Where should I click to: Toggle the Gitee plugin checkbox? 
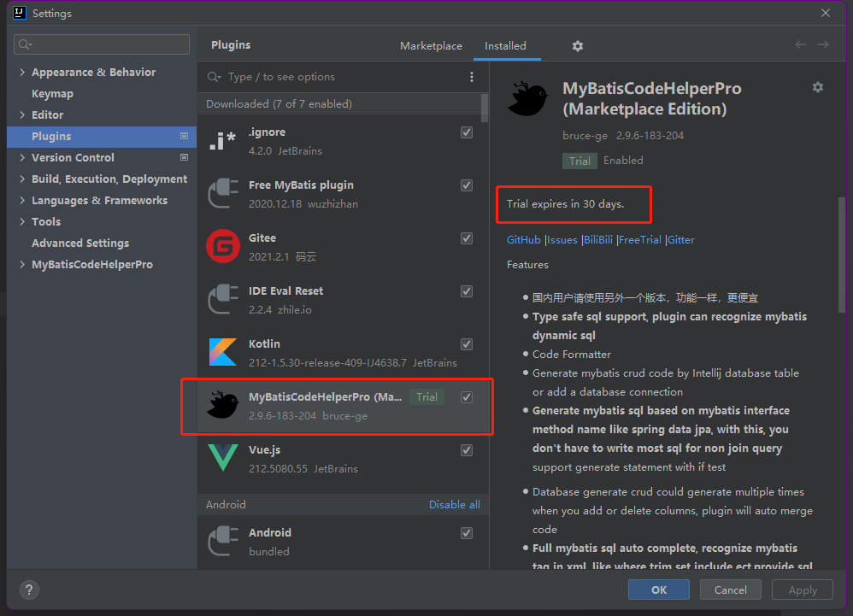[x=467, y=238]
